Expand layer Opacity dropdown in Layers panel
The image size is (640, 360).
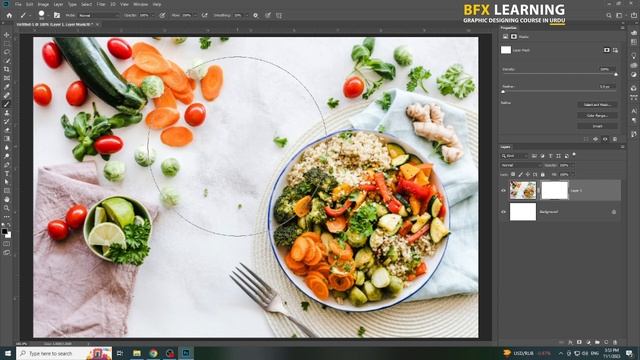pyautogui.click(x=573, y=165)
